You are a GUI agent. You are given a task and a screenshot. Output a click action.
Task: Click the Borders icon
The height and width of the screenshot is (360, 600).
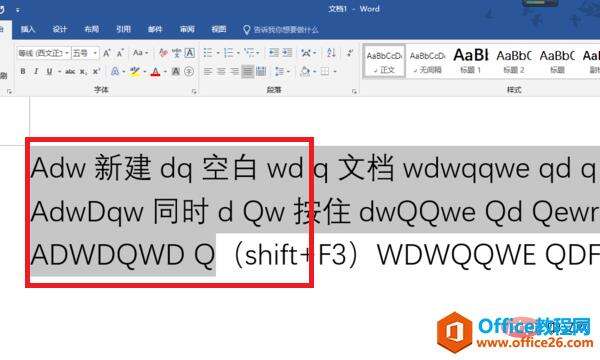click(x=324, y=71)
